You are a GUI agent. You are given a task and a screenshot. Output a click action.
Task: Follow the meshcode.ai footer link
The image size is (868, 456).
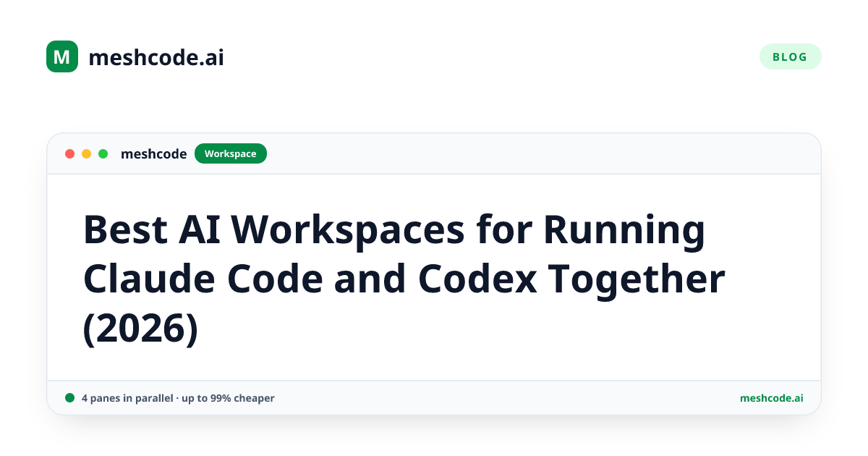click(771, 398)
